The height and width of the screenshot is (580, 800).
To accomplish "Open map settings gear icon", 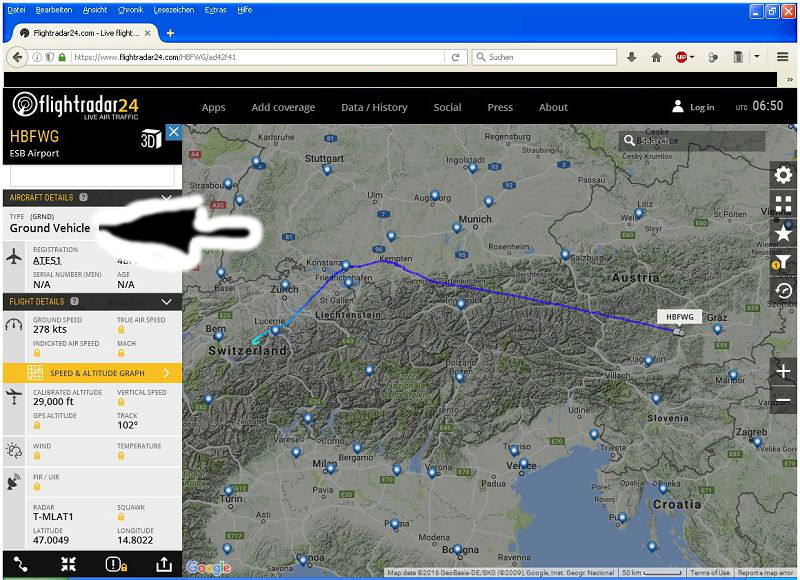I will click(x=783, y=175).
